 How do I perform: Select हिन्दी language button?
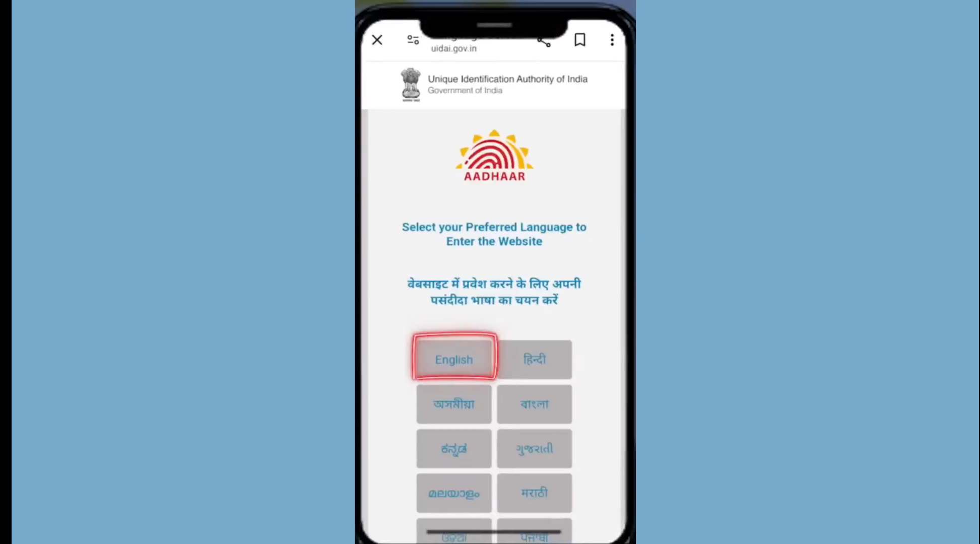(534, 359)
